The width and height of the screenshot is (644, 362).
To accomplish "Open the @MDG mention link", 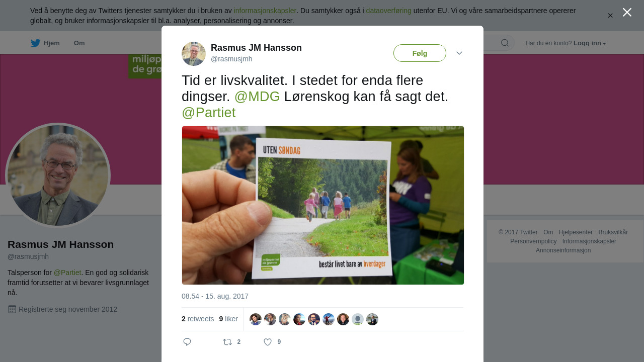I will [257, 97].
